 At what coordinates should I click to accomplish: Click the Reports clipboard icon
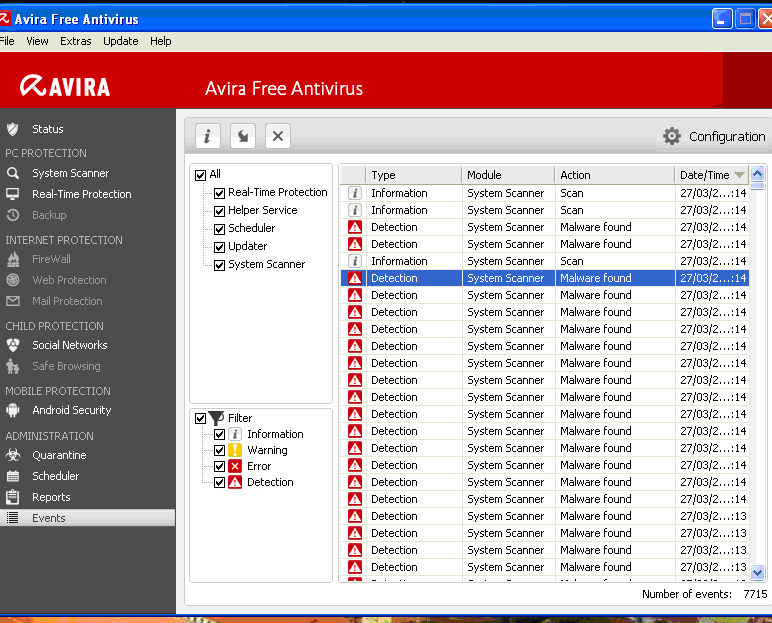[13, 497]
